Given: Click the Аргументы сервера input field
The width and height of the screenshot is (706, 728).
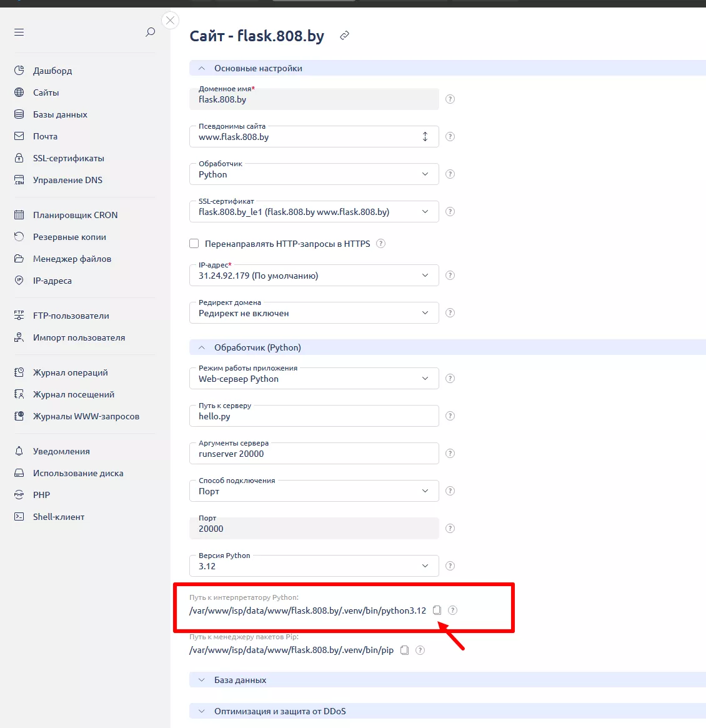Looking at the screenshot, I should [x=314, y=454].
